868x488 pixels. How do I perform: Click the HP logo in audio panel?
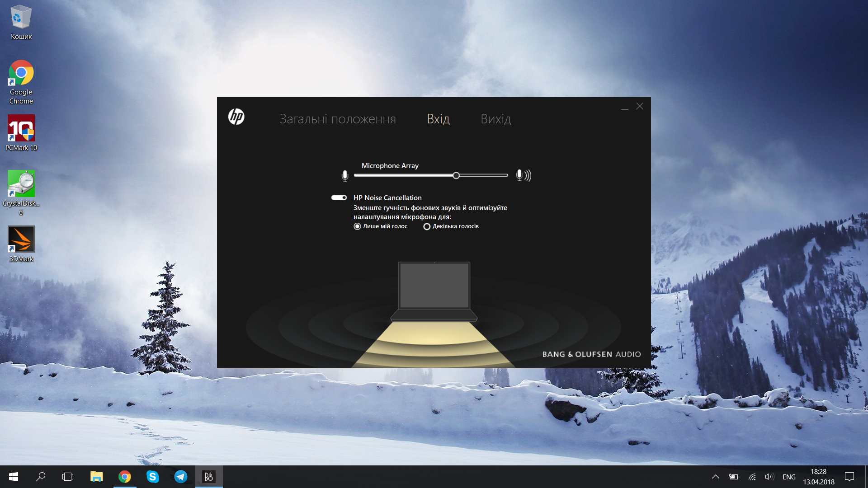(236, 117)
